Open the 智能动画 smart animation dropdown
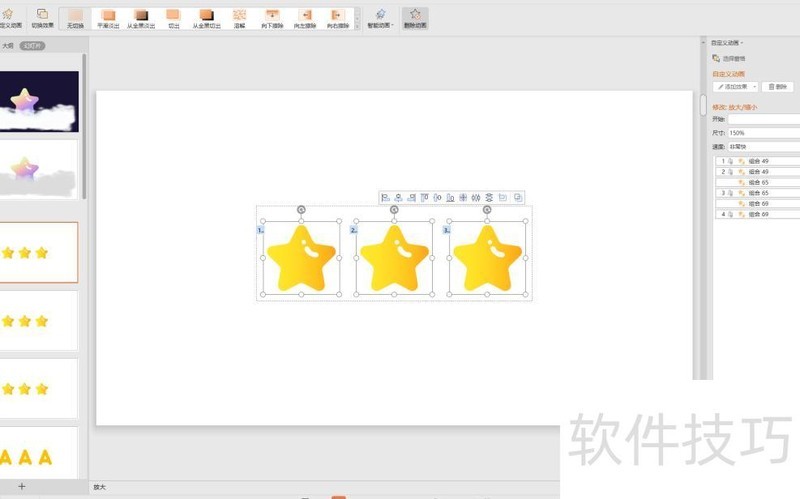The width and height of the screenshot is (800, 499). 381,18
